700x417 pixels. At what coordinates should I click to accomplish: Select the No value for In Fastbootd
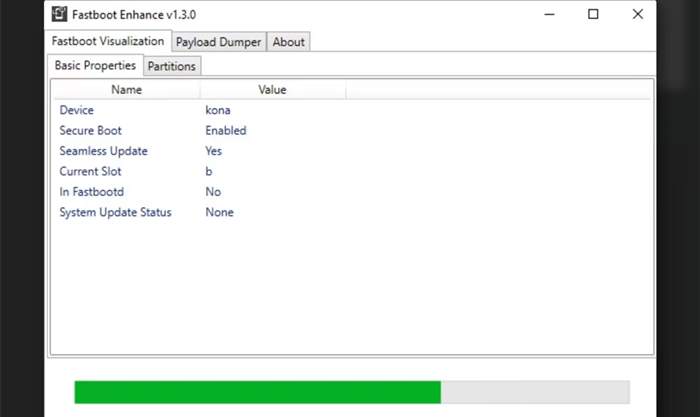(213, 192)
